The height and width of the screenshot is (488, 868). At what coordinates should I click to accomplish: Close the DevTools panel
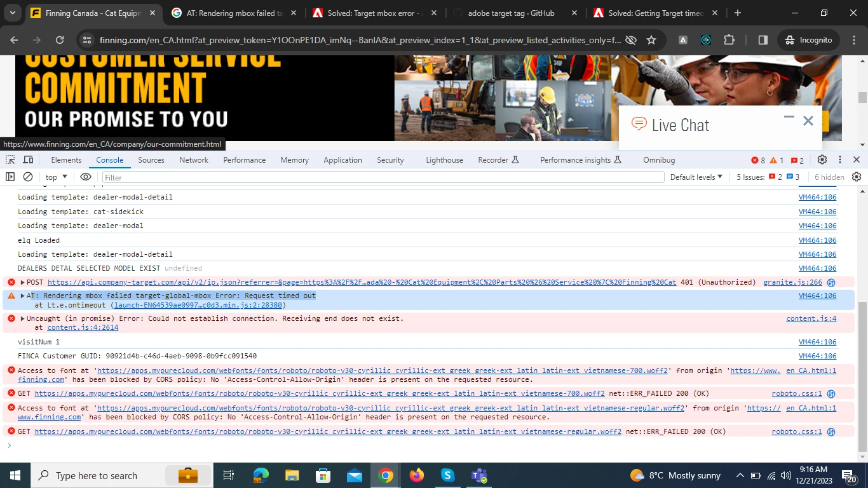(857, 160)
